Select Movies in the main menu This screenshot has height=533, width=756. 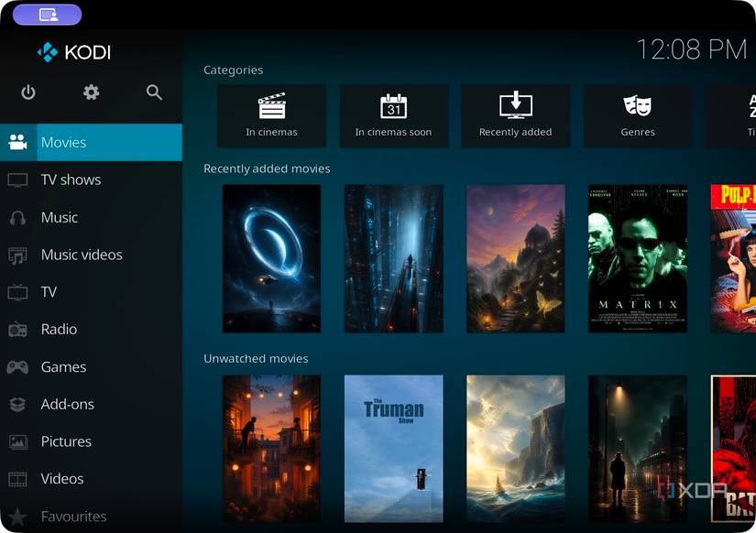tap(91, 142)
